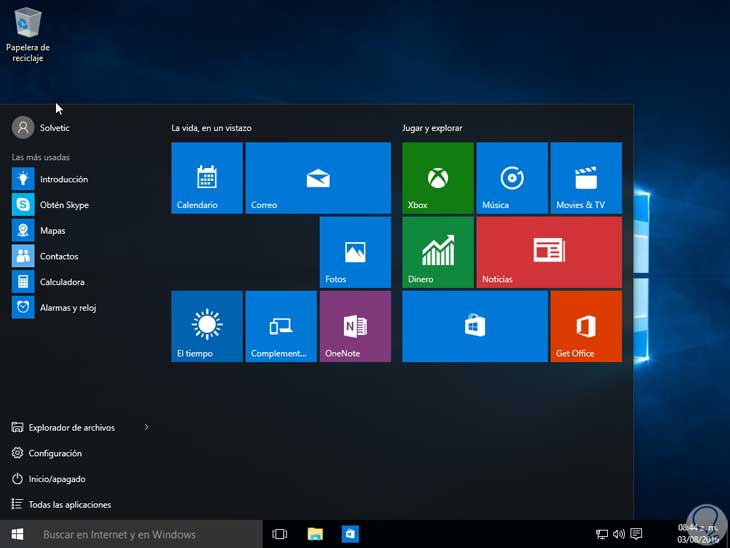This screenshot has width=730, height=548.
Task: Open the Dinero finance tile
Action: [x=438, y=252]
